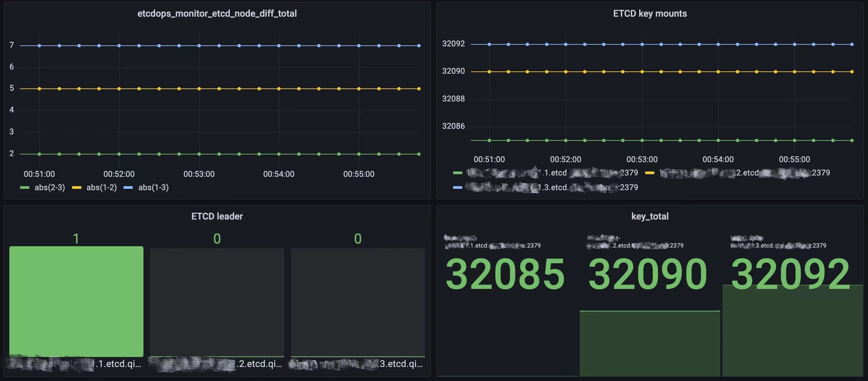
Task: Click green swatch of the 1.etcd key mounts legend
Action: pyautogui.click(x=457, y=173)
